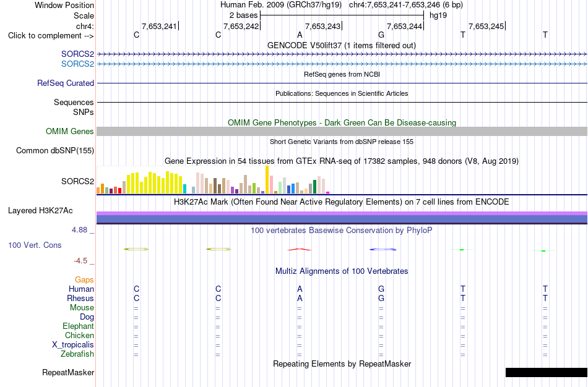Click the 100 Vert. Cons label
588x387 pixels.
point(35,245)
